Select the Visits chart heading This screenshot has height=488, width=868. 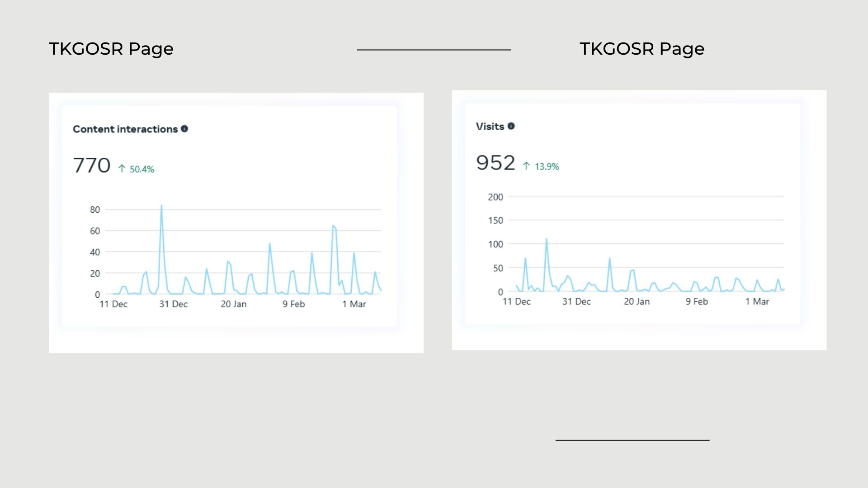(490, 127)
